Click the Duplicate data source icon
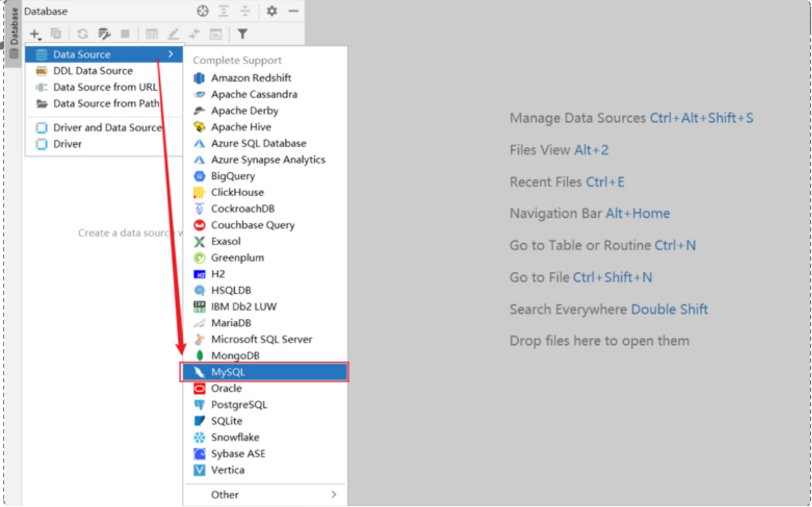This screenshot has height=507, width=812. [56, 34]
